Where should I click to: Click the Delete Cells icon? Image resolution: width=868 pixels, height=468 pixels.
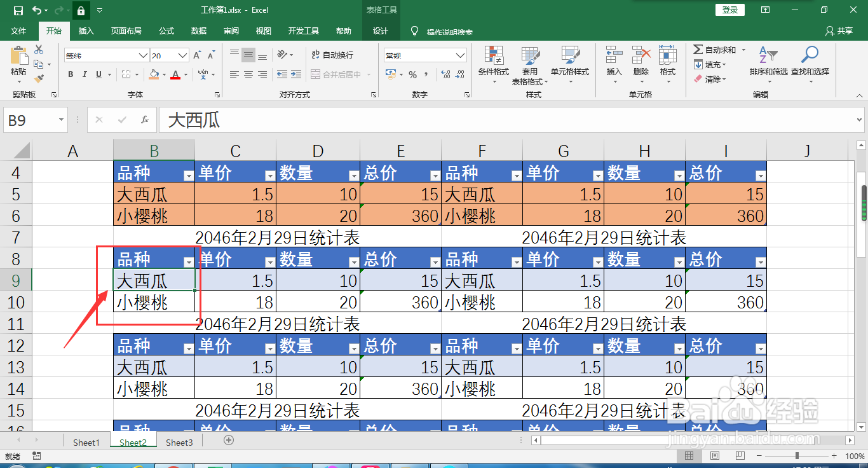[641, 62]
